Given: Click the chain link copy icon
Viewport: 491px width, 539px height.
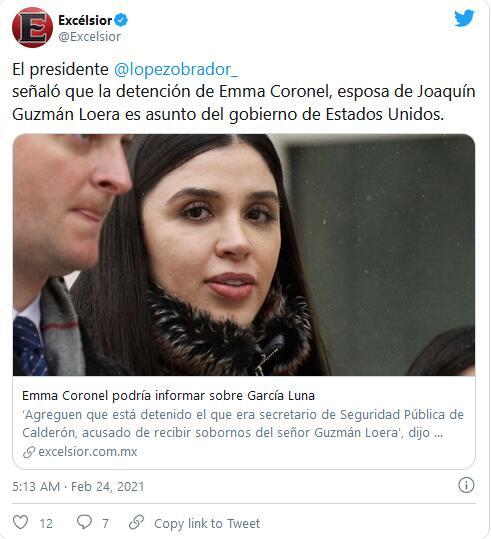Looking at the screenshot, I should pos(136,522).
